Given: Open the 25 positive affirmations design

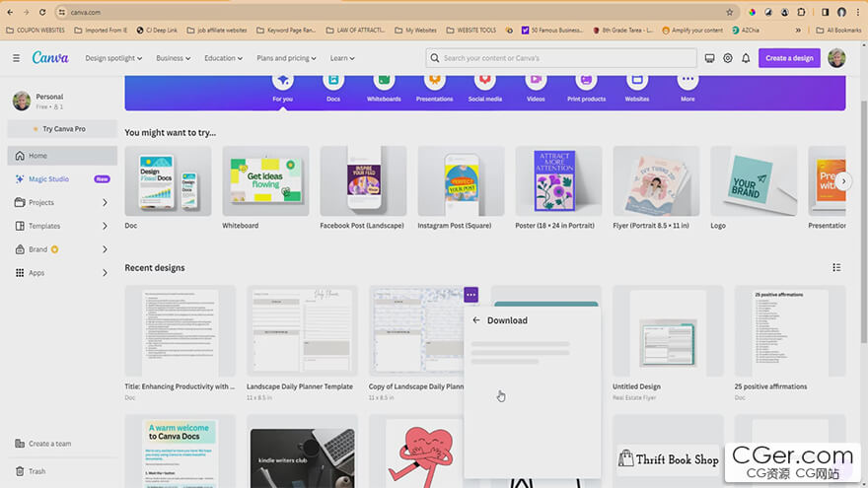Looking at the screenshot, I should pos(790,331).
